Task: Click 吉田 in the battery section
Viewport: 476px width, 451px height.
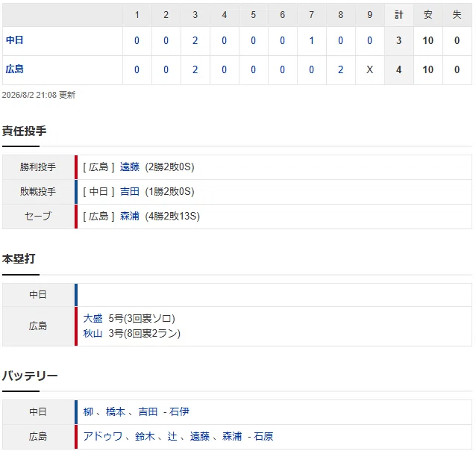Action: (148, 412)
